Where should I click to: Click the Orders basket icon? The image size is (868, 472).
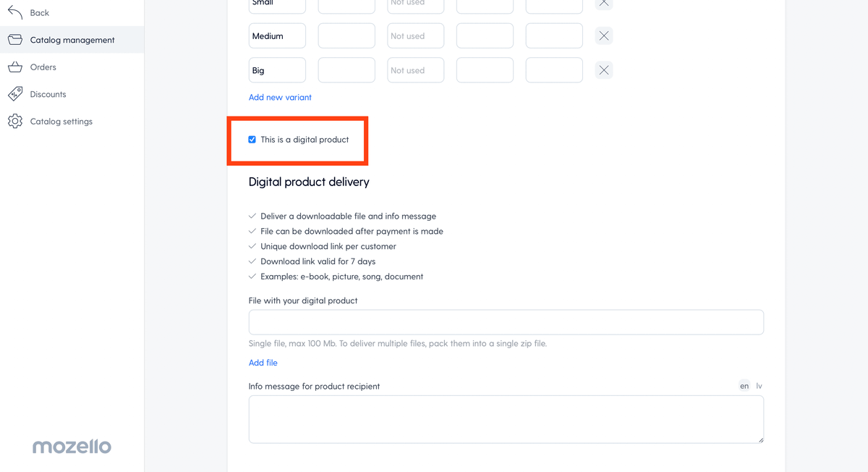point(15,67)
